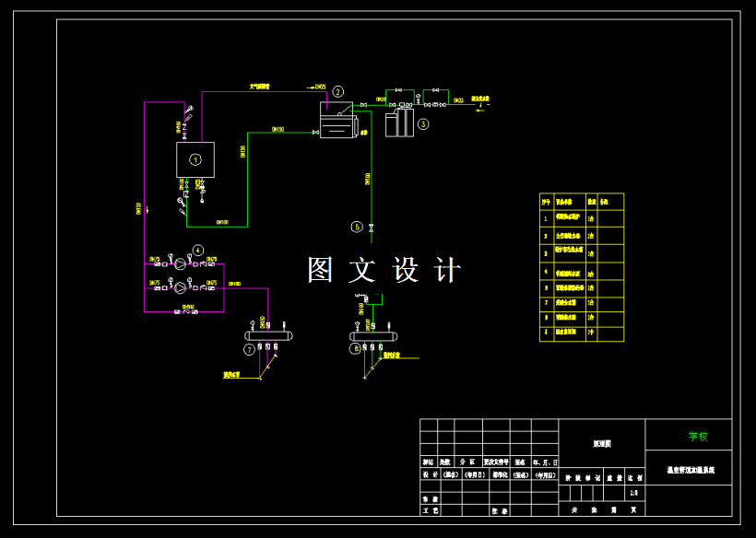Viewport: 756px width, 538px height.
Task: Click the '工艺' row label in title block
Action: 430,510
